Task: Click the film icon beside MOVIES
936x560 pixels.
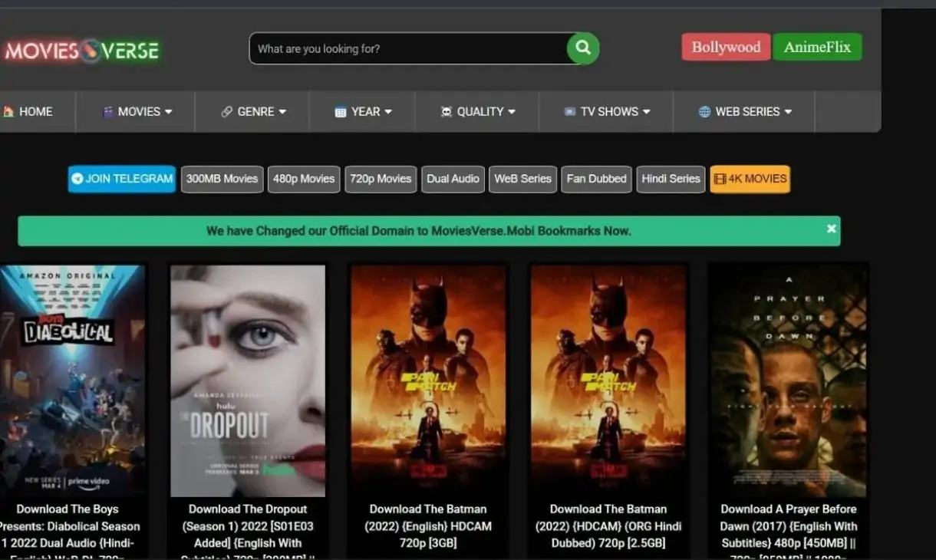Action: 108,111
